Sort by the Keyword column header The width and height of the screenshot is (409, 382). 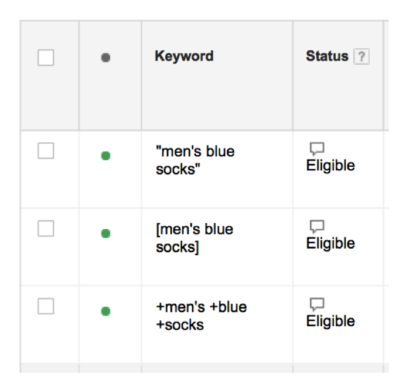click(x=184, y=56)
